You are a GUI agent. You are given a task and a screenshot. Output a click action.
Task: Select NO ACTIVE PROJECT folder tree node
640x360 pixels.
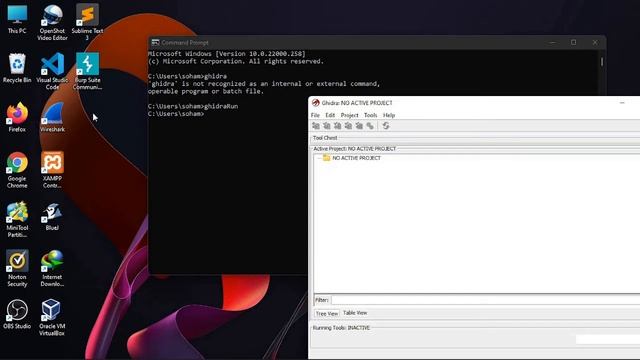click(351, 158)
